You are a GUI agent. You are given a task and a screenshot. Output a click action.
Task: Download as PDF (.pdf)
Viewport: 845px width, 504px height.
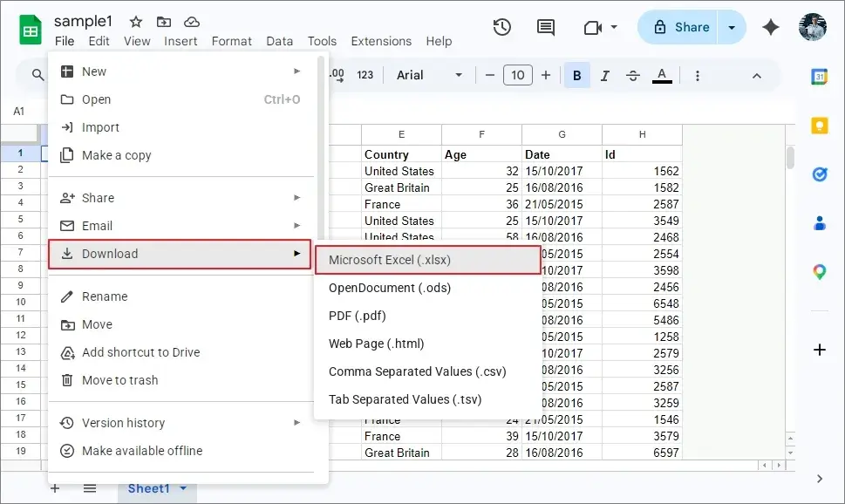[428, 316]
